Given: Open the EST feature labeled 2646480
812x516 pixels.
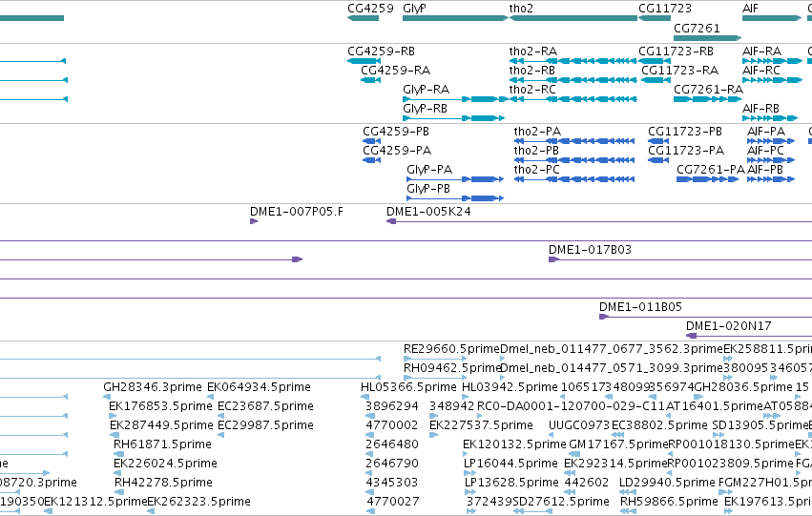Looking at the screenshot, I should pos(370,454).
